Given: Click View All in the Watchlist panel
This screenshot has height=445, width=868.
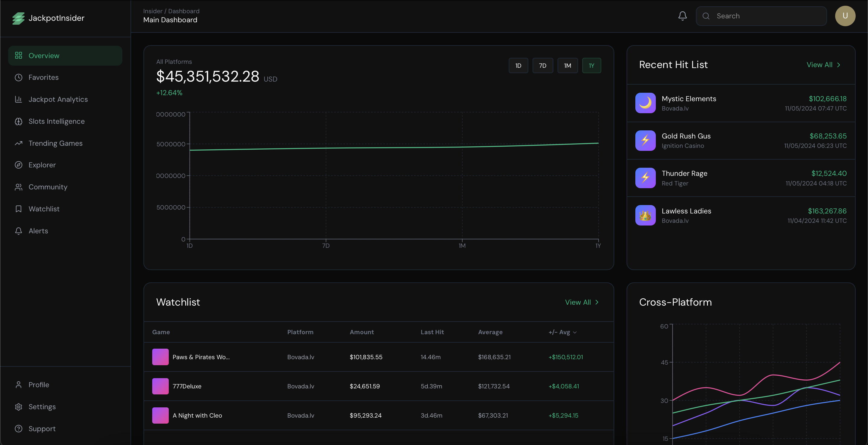Looking at the screenshot, I should click(x=582, y=302).
